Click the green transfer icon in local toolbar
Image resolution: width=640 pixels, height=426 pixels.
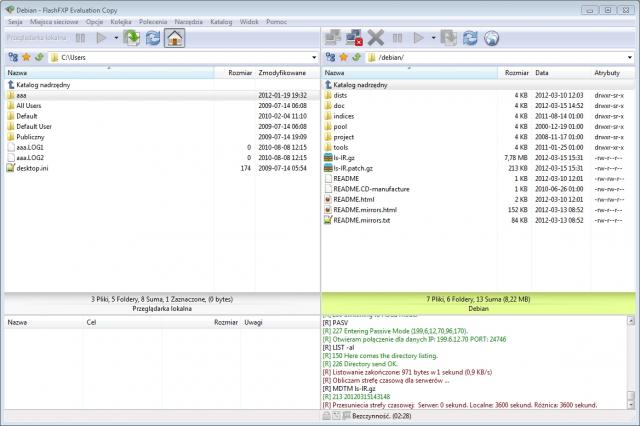click(130, 38)
